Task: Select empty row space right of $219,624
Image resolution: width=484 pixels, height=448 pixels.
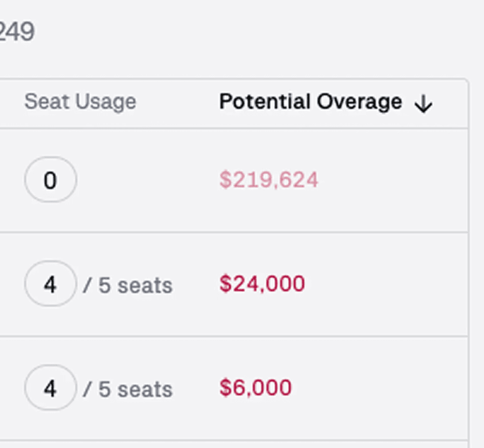Action: click(x=392, y=180)
